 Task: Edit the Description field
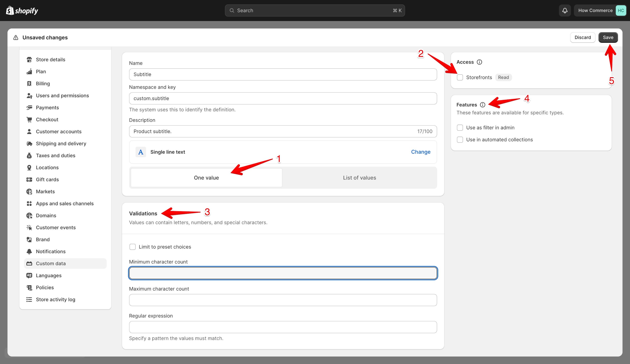pyautogui.click(x=283, y=131)
